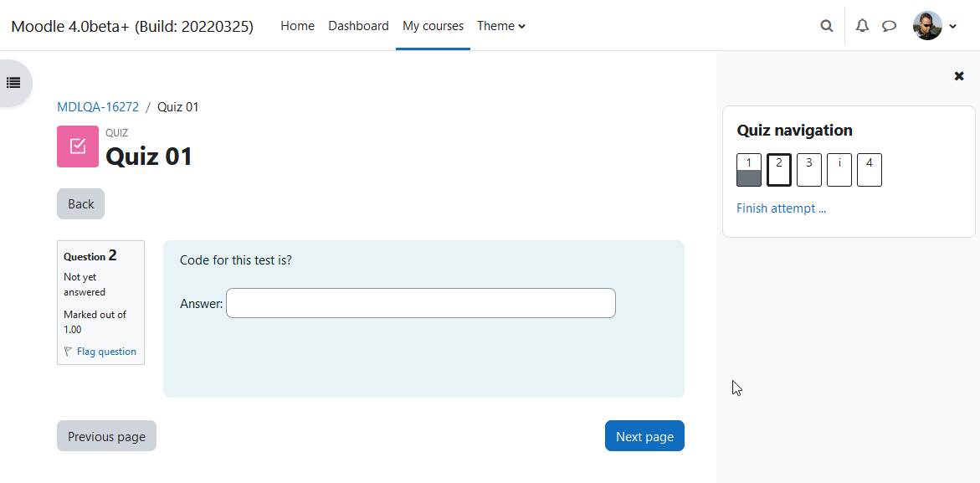Screen dimensions: 980x483
Task: Open the MDLQA-16272 breadcrumb link
Action: click(98, 107)
